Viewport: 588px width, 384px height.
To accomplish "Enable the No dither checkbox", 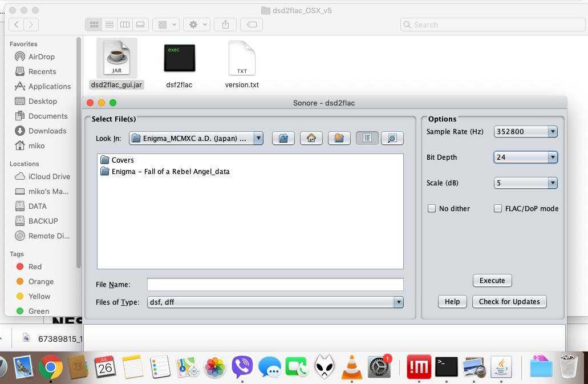I will pyautogui.click(x=432, y=208).
